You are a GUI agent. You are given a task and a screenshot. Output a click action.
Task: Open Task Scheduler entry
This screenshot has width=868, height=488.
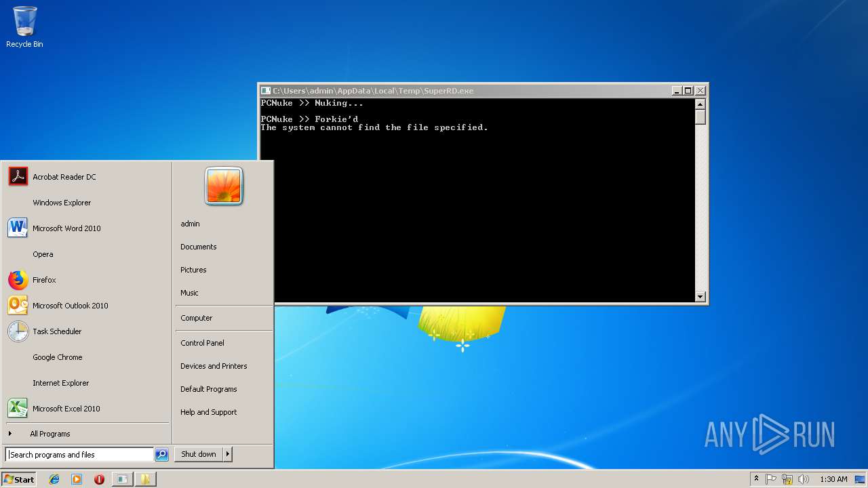click(87, 331)
